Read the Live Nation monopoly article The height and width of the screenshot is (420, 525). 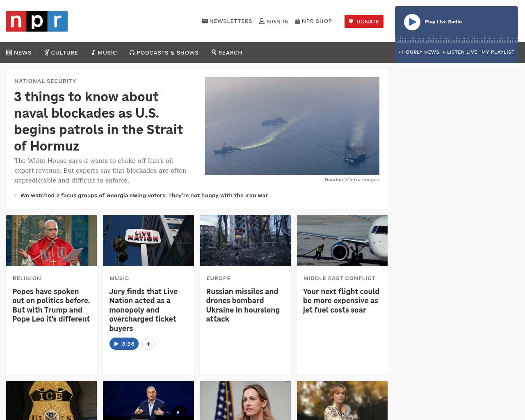click(x=144, y=310)
